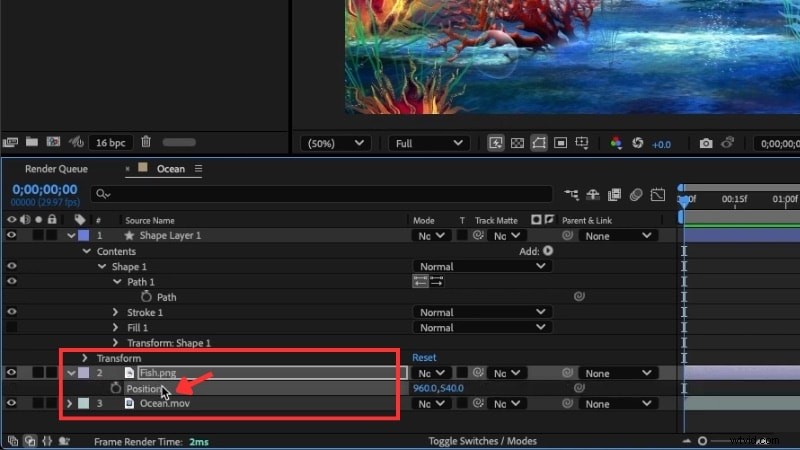Open the Graph Editor icon

(658, 194)
